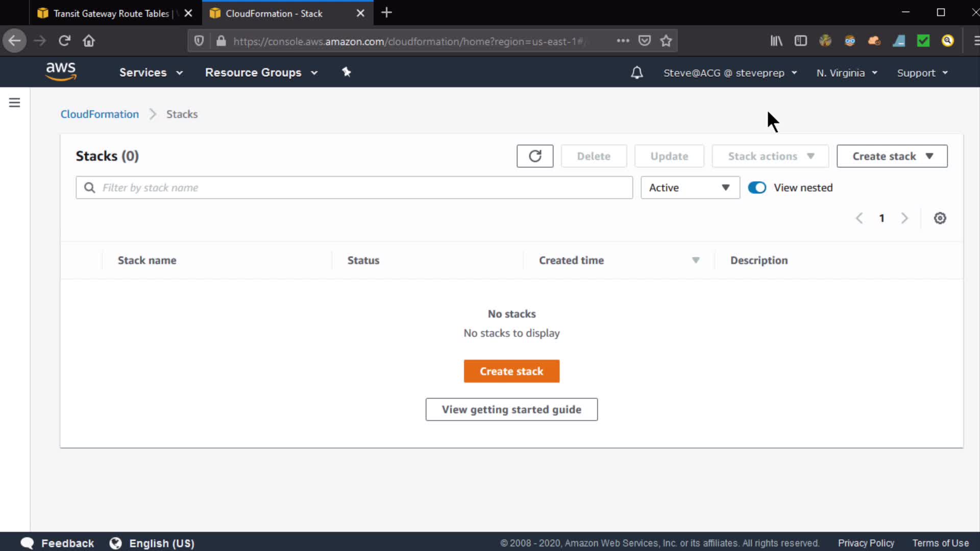The image size is (980, 551).
Task: Open the N. Virginia region selector
Action: 846,73
